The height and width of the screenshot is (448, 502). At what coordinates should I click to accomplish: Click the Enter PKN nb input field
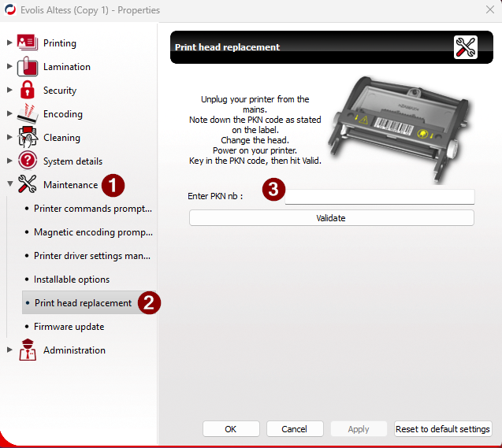pos(380,197)
